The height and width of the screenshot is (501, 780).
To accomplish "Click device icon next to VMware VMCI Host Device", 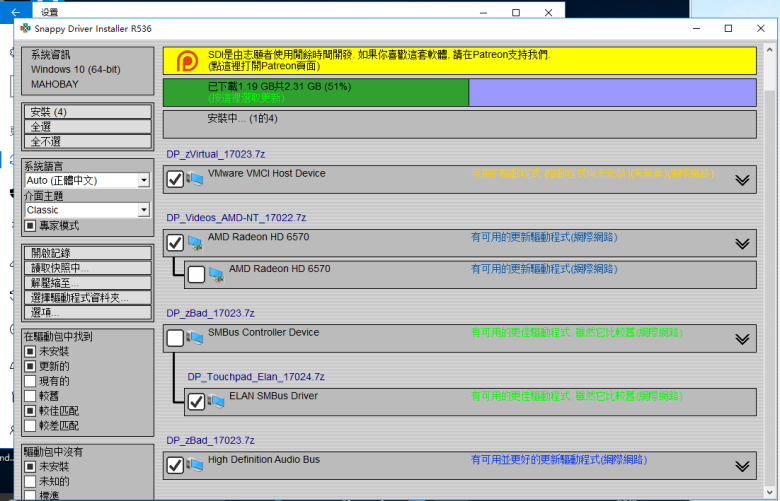I will (x=195, y=179).
